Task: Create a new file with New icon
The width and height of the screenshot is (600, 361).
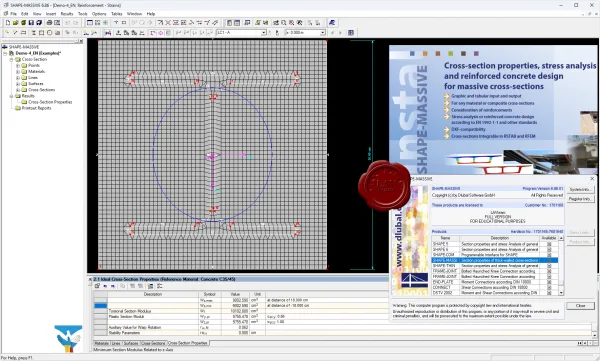Action: point(7,23)
